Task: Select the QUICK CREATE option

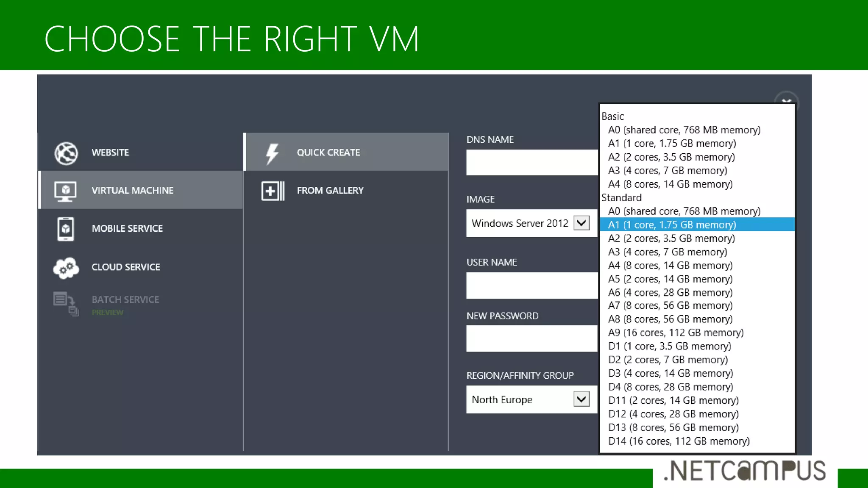Action: coord(347,152)
